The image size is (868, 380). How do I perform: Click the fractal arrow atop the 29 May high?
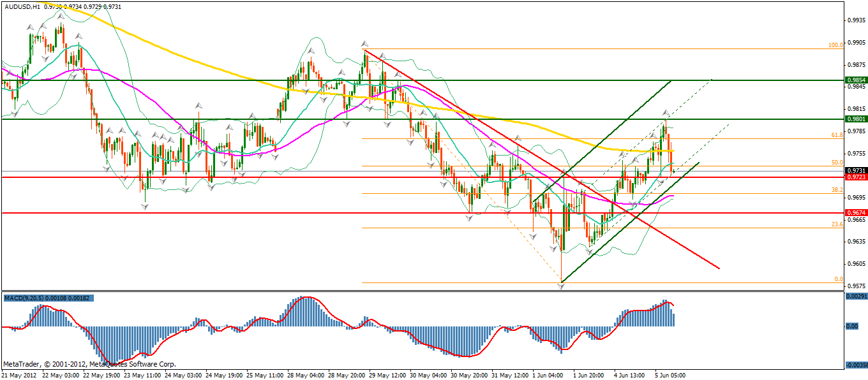(364, 43)
